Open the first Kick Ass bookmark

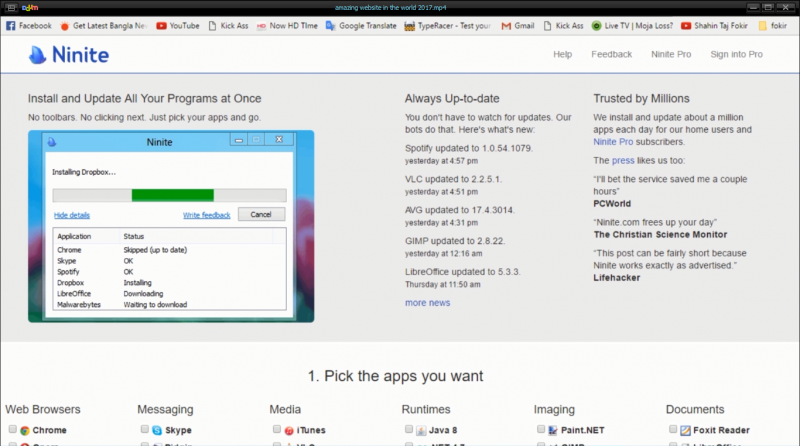[228, 26]
